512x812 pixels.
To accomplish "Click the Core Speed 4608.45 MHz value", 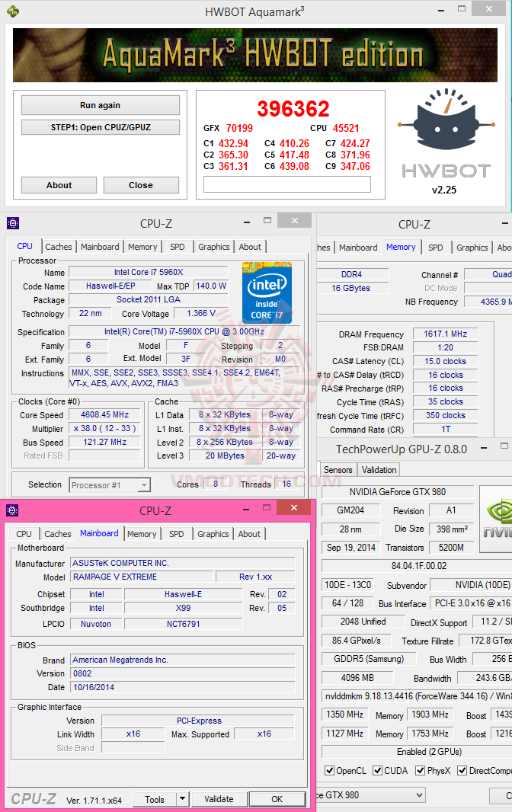I will [104, 414].
